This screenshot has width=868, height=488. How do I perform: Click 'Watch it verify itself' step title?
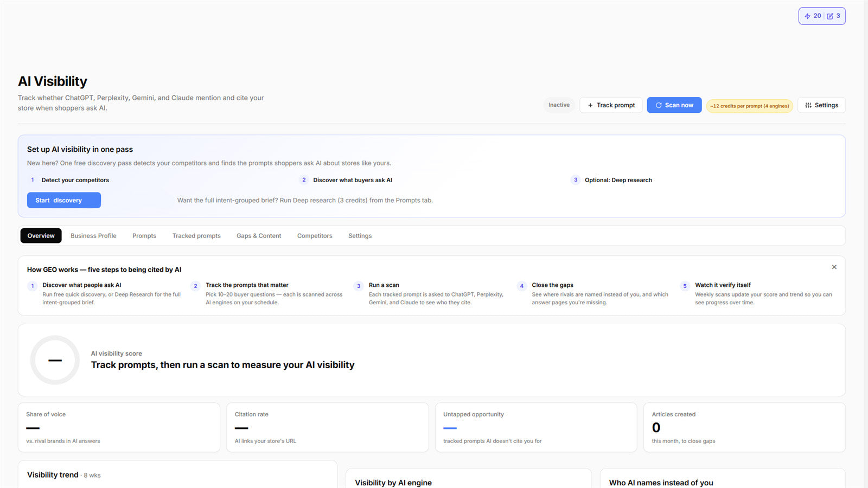pyautogui.click(x=723, y=285)
